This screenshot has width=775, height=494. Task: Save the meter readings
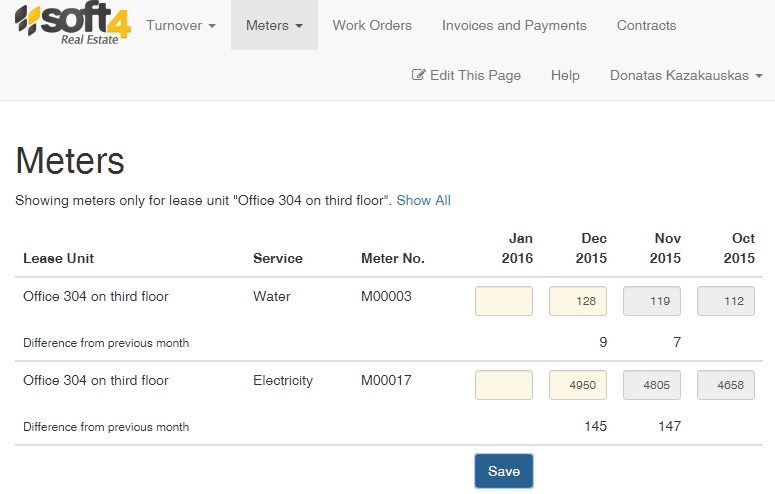click(x=504, y=471)
